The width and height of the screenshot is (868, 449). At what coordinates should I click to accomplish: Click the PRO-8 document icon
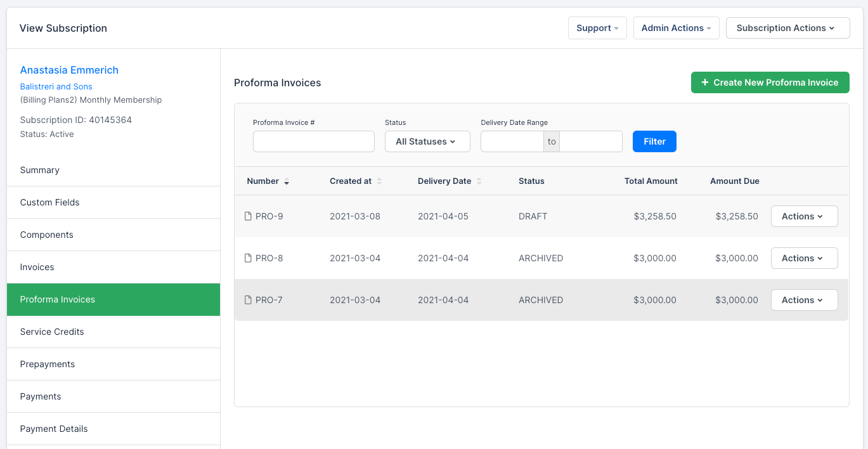click(249, 258)
